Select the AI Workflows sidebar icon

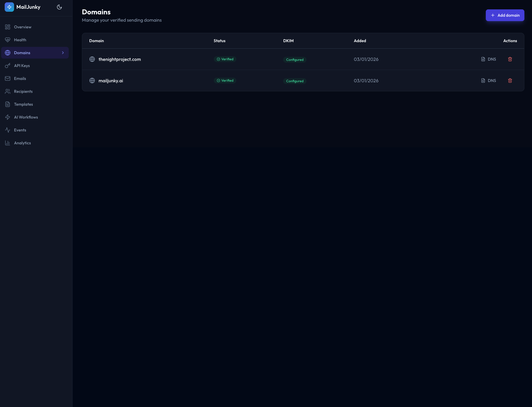coord(8,117)
